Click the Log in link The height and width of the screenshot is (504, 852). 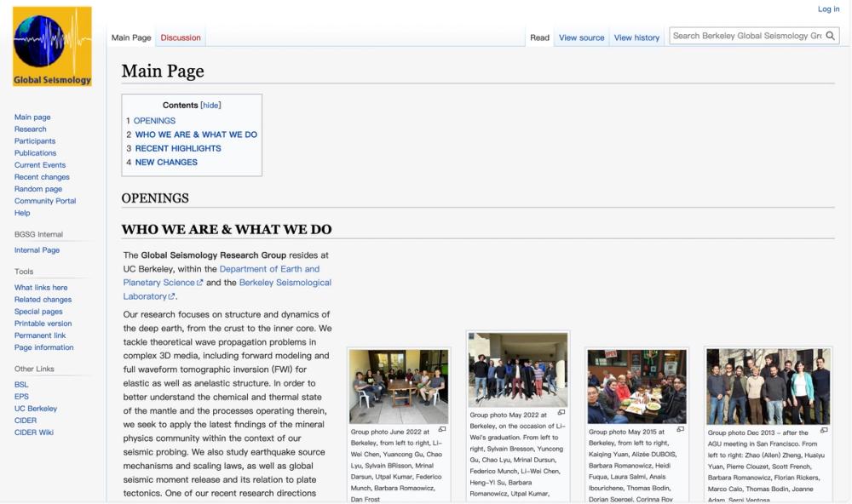coord(829,9)
